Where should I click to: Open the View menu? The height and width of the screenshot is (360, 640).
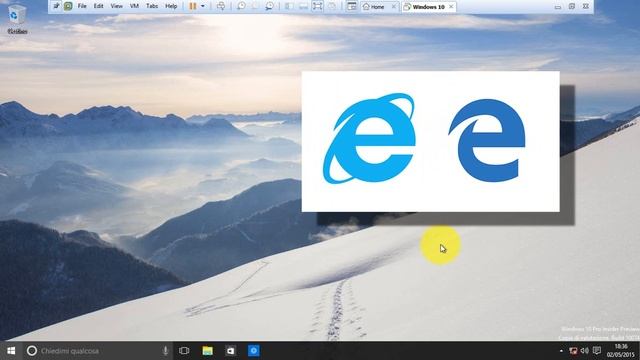[116, 6]
